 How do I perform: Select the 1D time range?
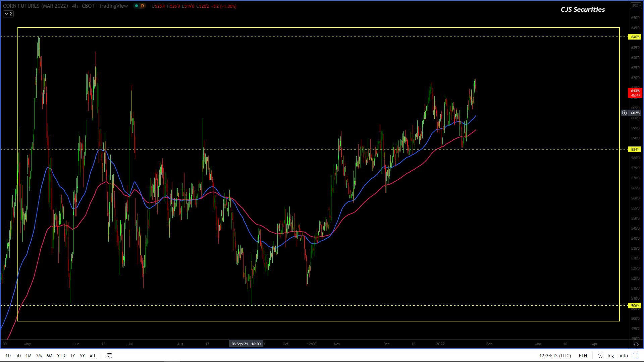[8, 356]
